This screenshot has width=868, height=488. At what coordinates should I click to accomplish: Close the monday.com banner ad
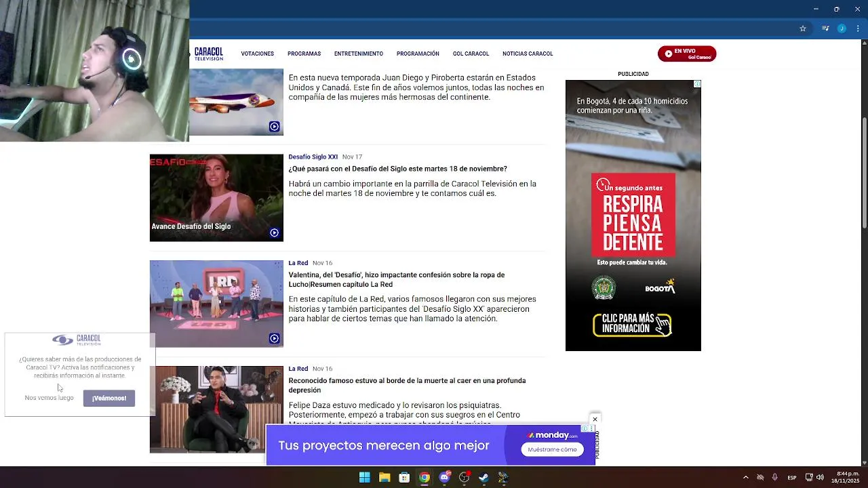(x=595, y=419)
